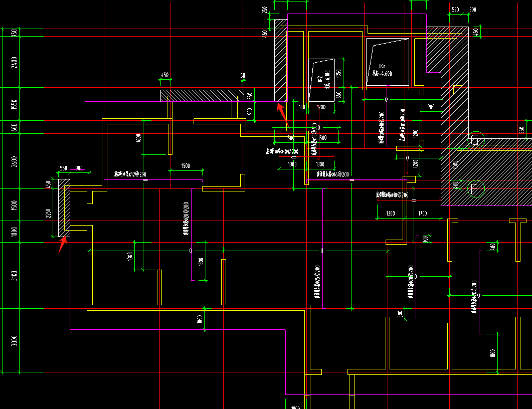
Task: Select the 590 dimension at the top right
Action: coord(455,10)
